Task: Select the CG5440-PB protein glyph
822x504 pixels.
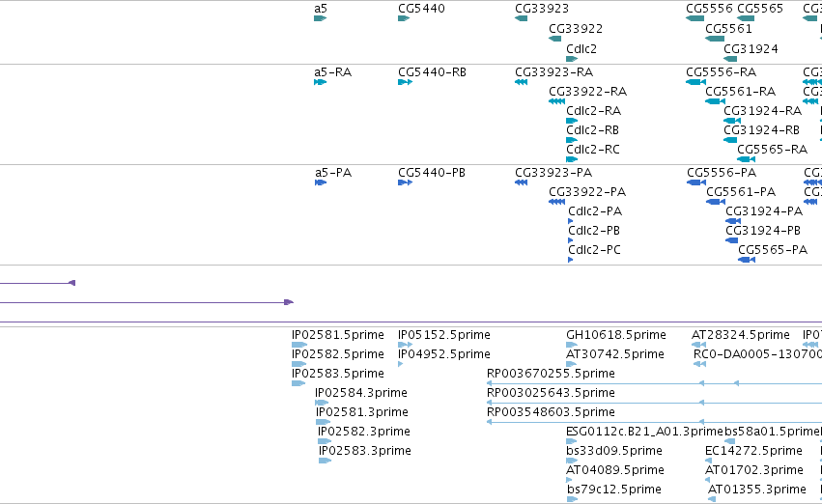Action: pos(406,182)
